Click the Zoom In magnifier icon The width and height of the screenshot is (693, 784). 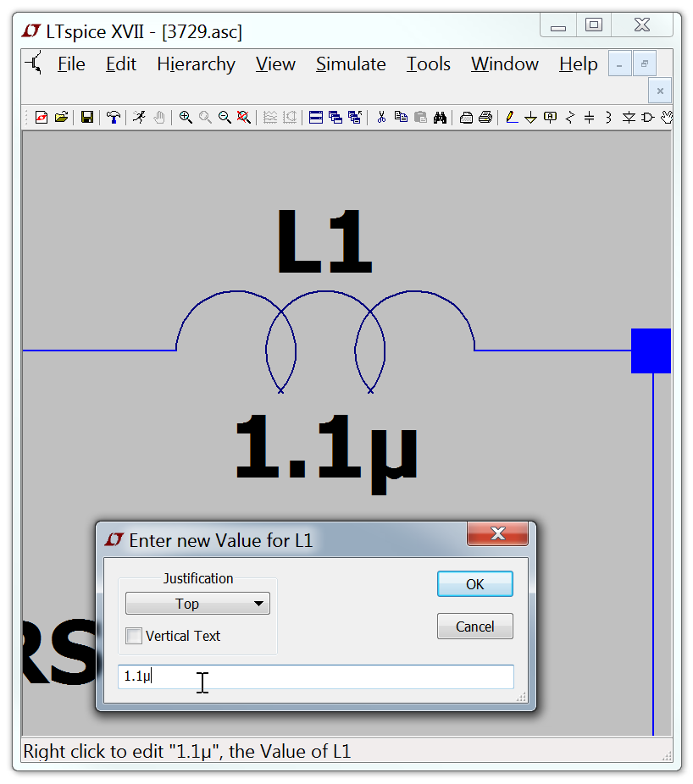click(x=186, y=118)
